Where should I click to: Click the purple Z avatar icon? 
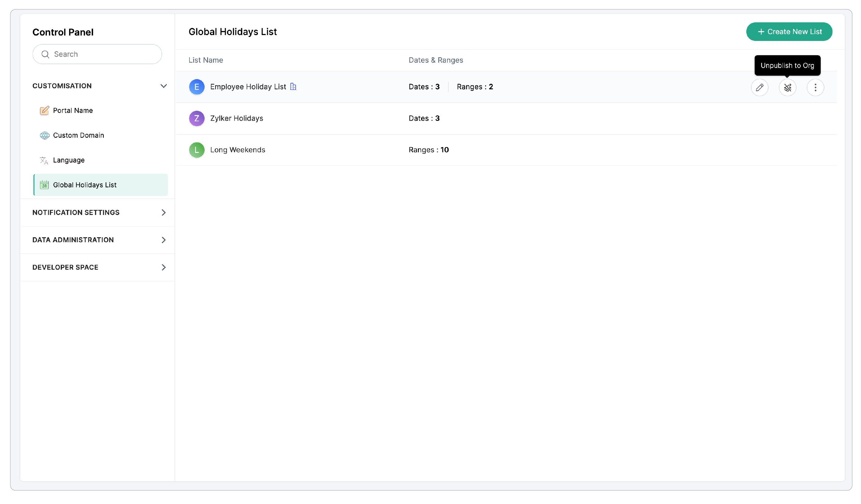[x=197, y=118]
